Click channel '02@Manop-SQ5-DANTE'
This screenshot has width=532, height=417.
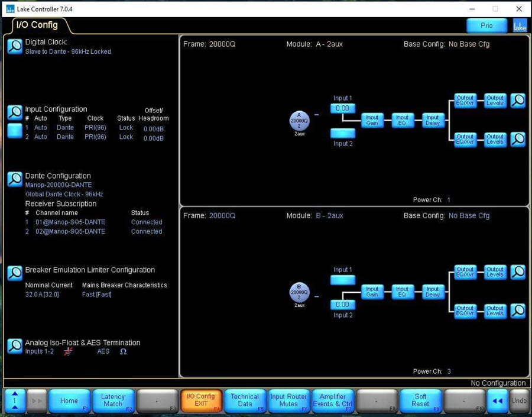(x=70, y=232)
